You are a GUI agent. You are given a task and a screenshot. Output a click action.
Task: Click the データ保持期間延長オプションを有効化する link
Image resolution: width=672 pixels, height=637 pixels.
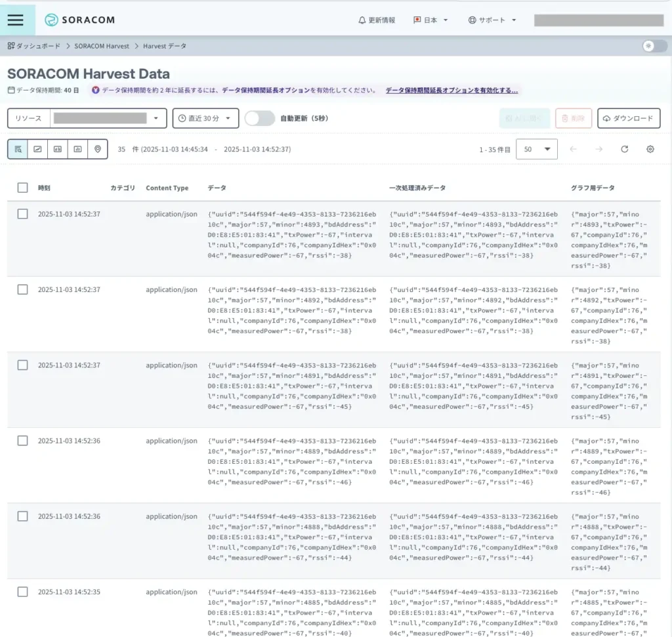pyautogui.click(x=451, y=91)
